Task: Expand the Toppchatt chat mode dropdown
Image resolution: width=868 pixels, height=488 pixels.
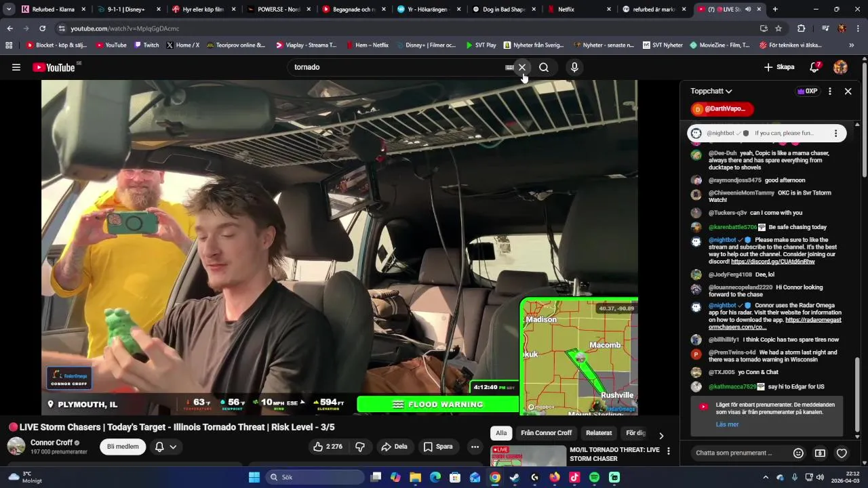Action: (711, 91)
